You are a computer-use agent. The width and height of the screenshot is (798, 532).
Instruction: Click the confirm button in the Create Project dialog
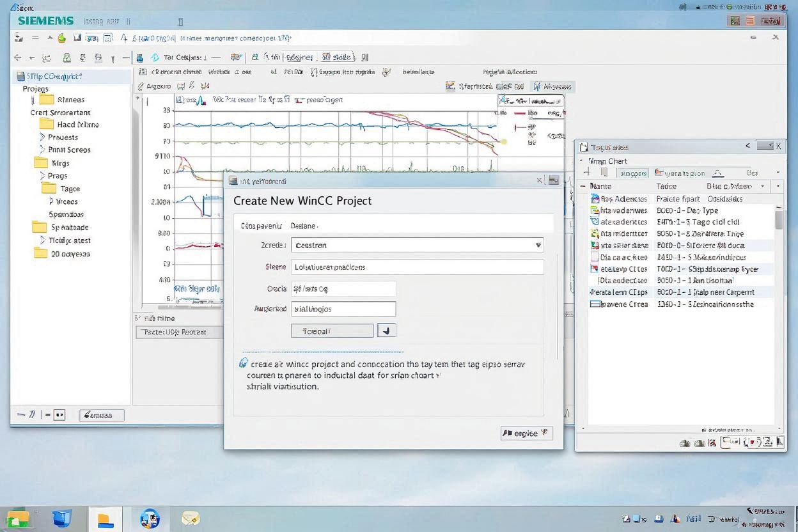[x=526, y=433]
